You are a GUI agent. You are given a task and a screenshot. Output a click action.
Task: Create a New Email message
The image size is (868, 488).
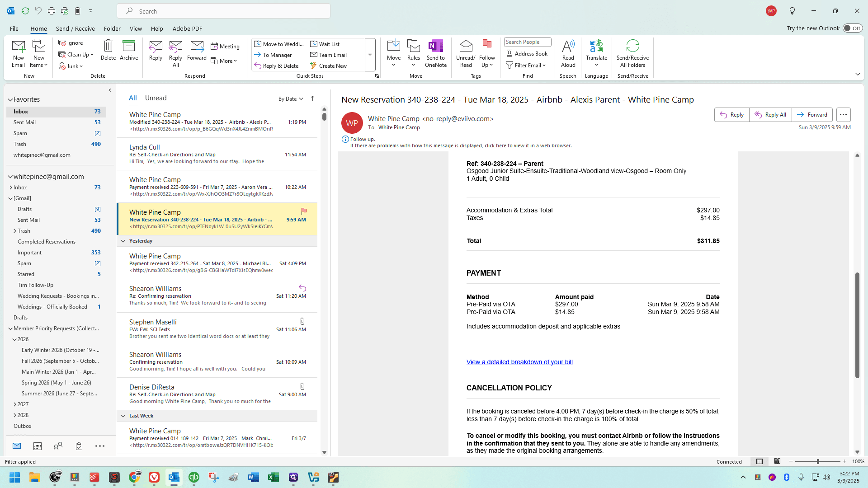point(19,53)
